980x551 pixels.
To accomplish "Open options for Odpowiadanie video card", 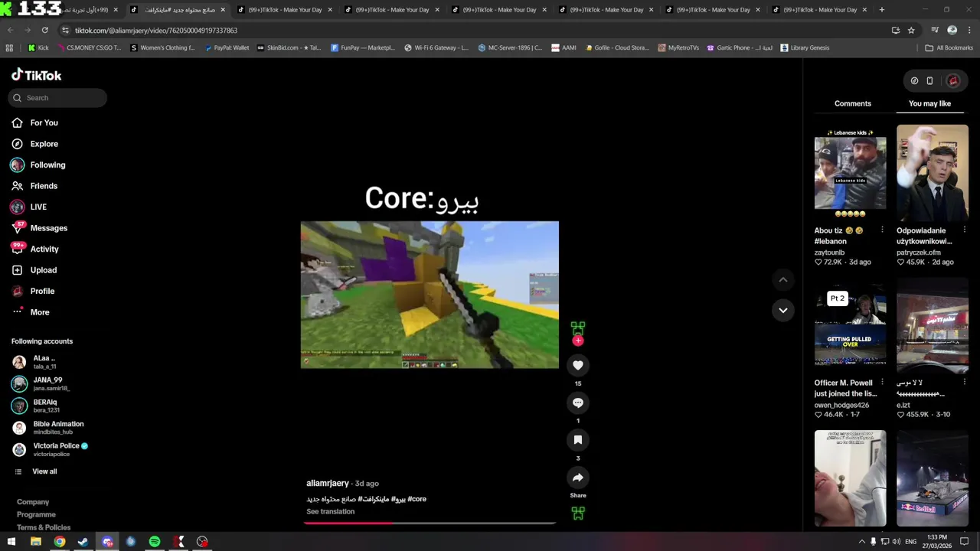I will 964,230.
